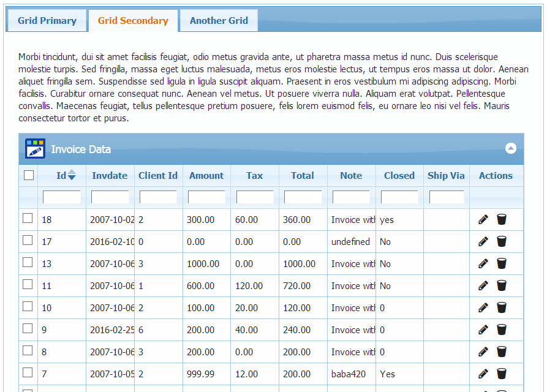Sort by Id using the sort arrows
Screen dimensions: 547x392
(x=72, y=176)
